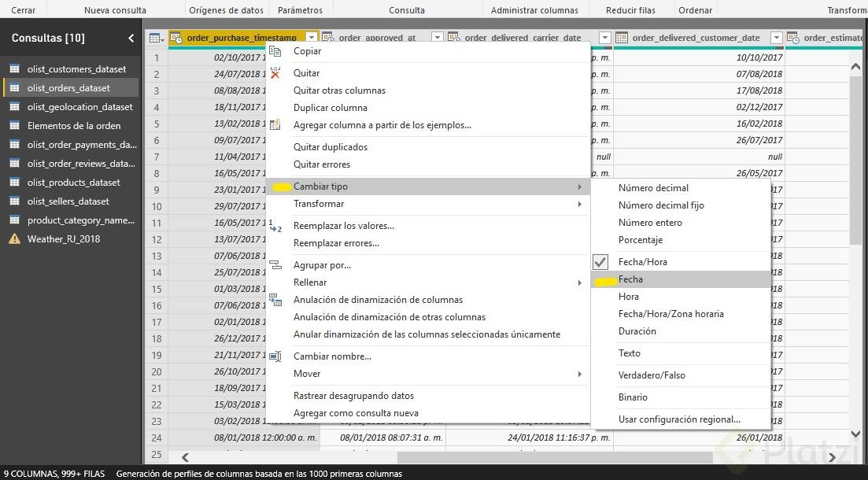Click warning icon next to Weather_RJ_2018
Screen dimensions: 868x480
point(15,239)
